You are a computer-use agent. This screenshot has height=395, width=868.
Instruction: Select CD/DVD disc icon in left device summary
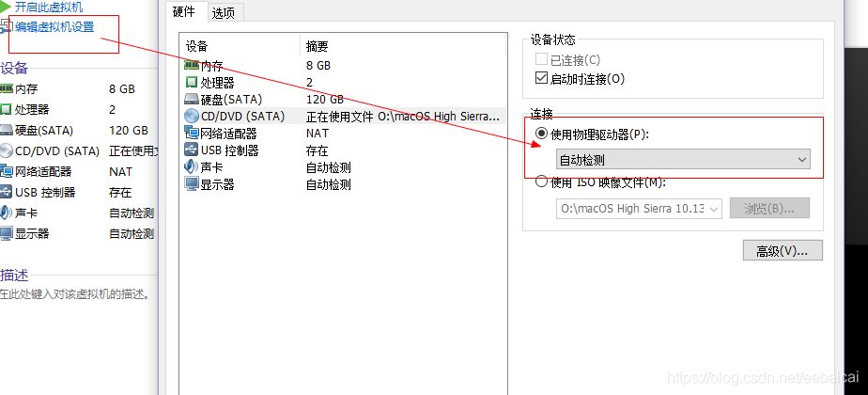point(6,150)
